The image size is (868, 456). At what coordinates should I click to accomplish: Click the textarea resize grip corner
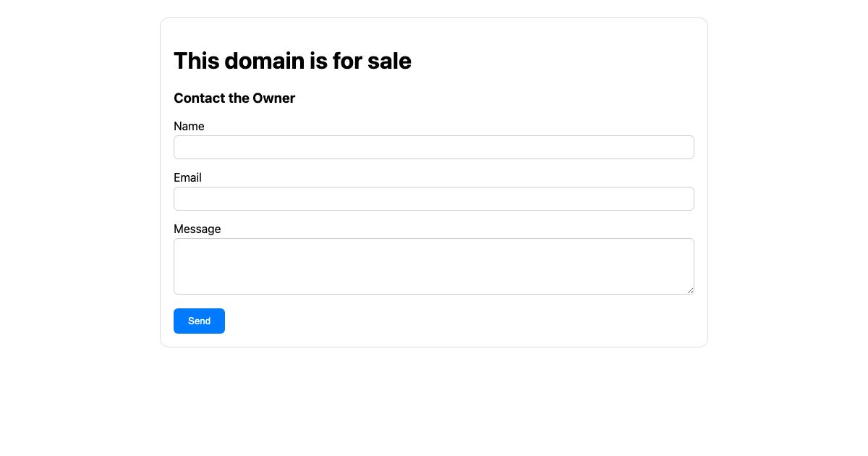(690, 290)
